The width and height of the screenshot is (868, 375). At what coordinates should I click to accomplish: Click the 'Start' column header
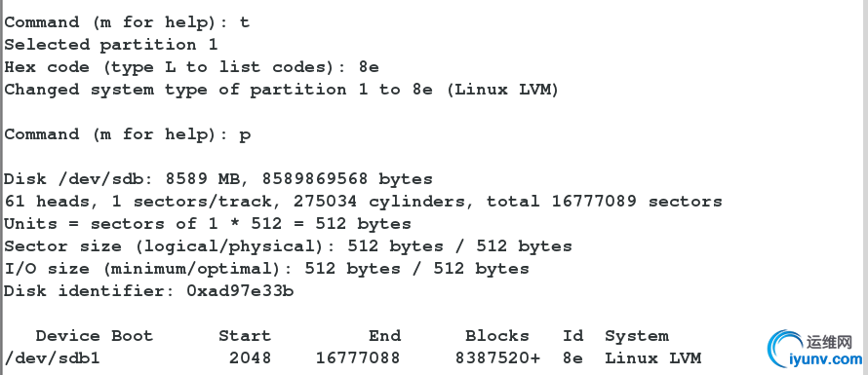click(245, 336)
